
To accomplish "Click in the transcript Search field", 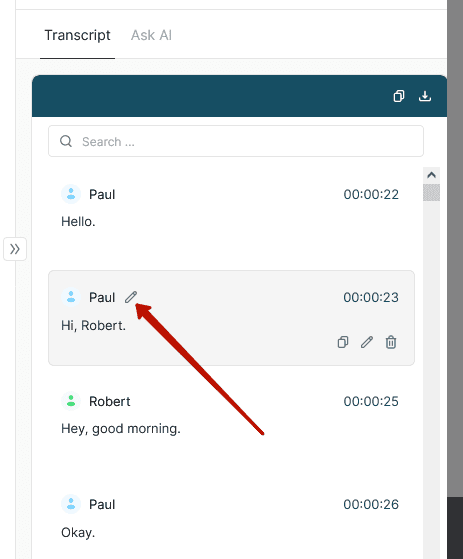I will pos(236,141).
